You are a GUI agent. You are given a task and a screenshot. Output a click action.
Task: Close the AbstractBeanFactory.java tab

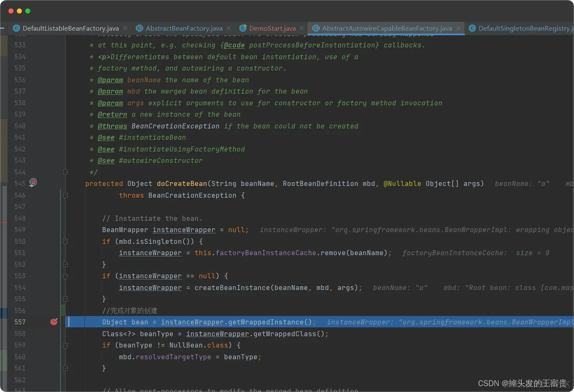[x=229, y=28]
